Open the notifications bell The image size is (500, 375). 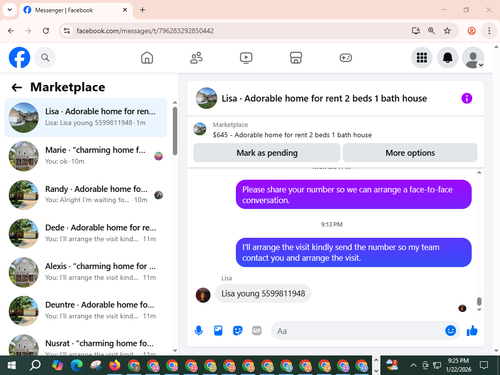pyautogui.click(x=448, y=58)
